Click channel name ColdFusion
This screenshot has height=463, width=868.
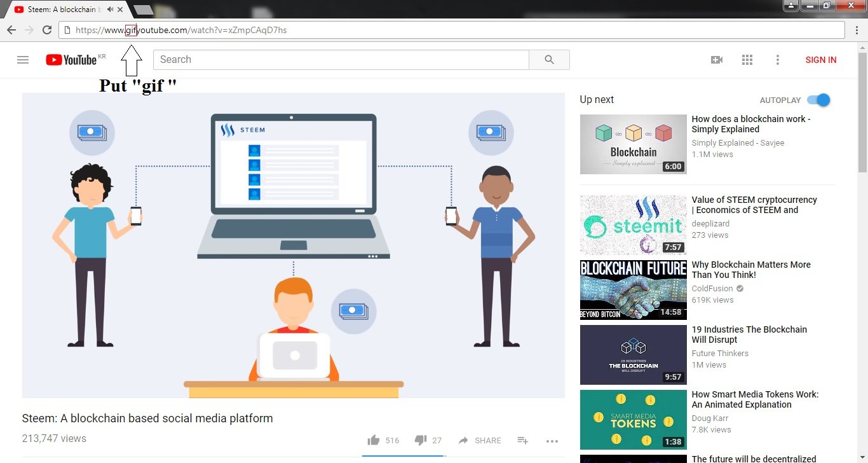(x=712, y=289)
